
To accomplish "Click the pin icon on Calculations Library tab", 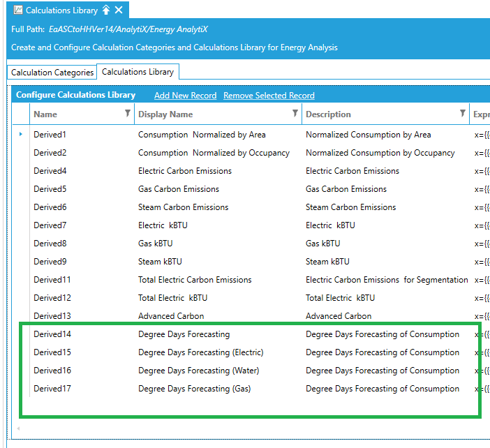I will (106, 10).
